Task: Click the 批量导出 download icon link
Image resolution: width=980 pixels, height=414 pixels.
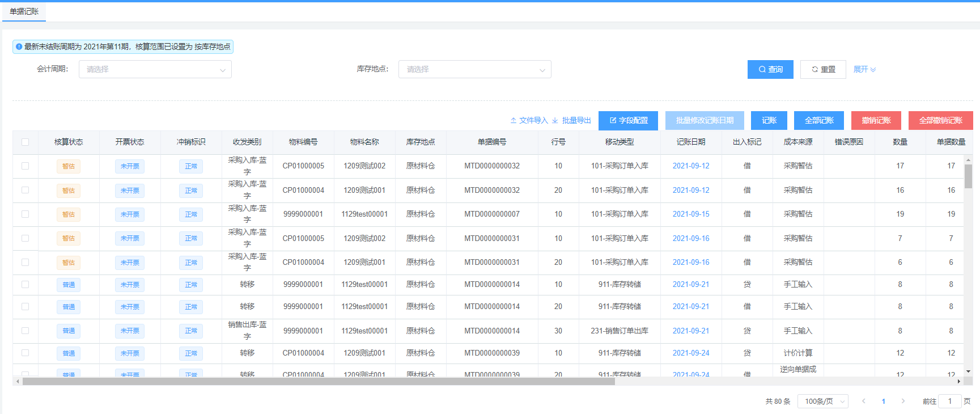Action: tap(571, 120)
